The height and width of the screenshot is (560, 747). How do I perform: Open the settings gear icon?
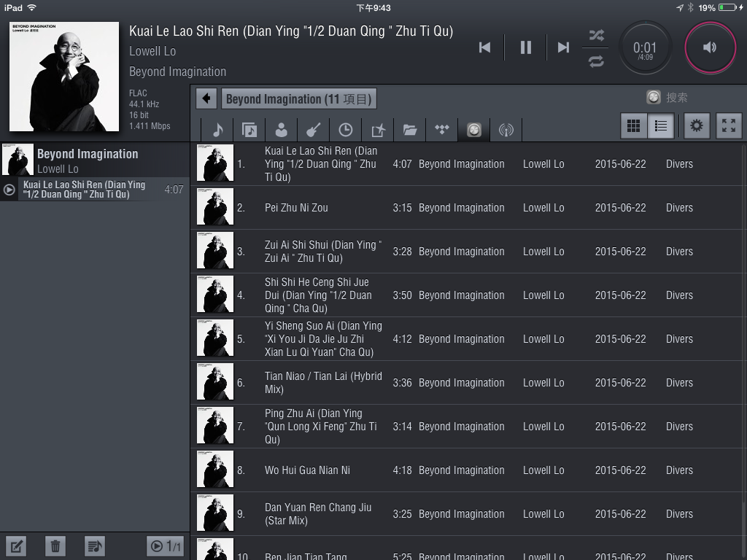pyautogui.click(x=697, y=126)
